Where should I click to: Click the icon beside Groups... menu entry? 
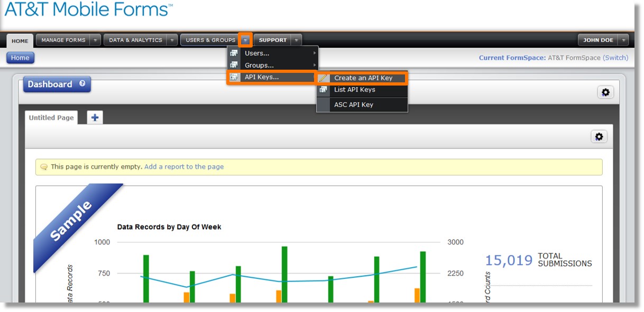(x=234, y=65)
